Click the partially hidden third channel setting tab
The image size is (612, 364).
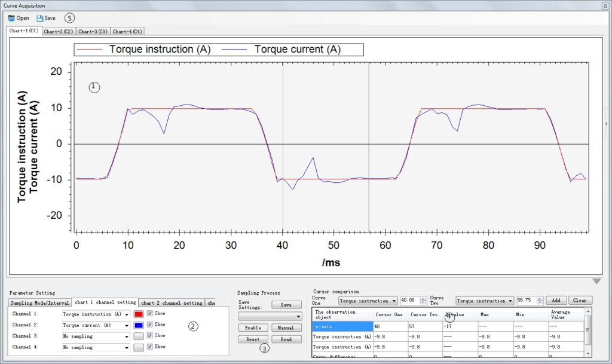point(211,303)
